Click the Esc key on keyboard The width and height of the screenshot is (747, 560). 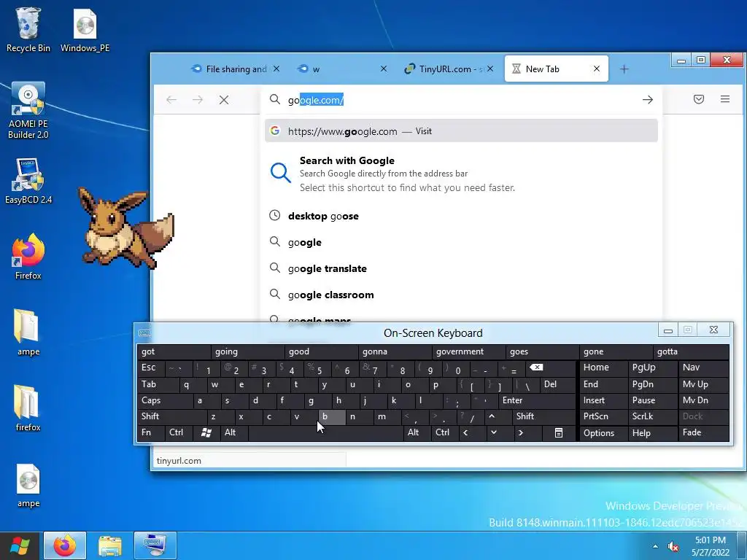click(151, 367)
